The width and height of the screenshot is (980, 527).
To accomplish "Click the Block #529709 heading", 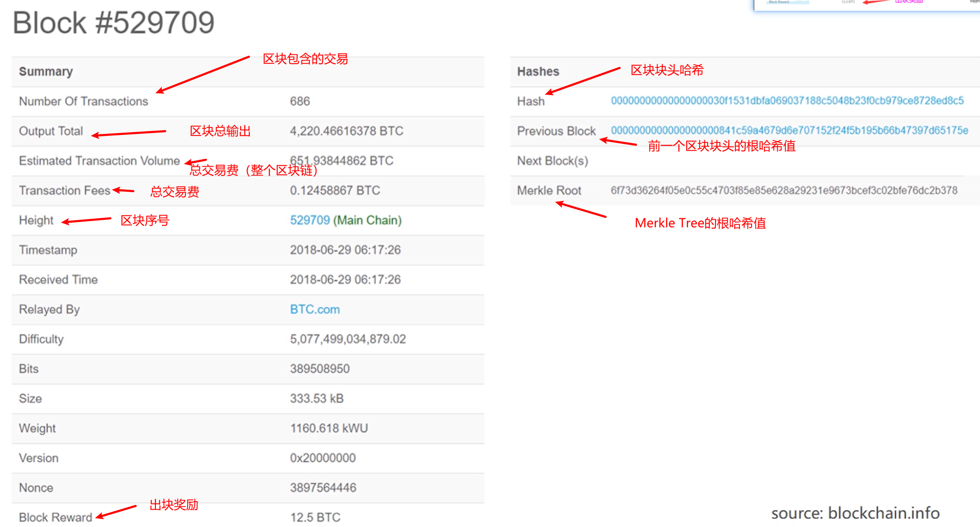I will coord(113,22).
